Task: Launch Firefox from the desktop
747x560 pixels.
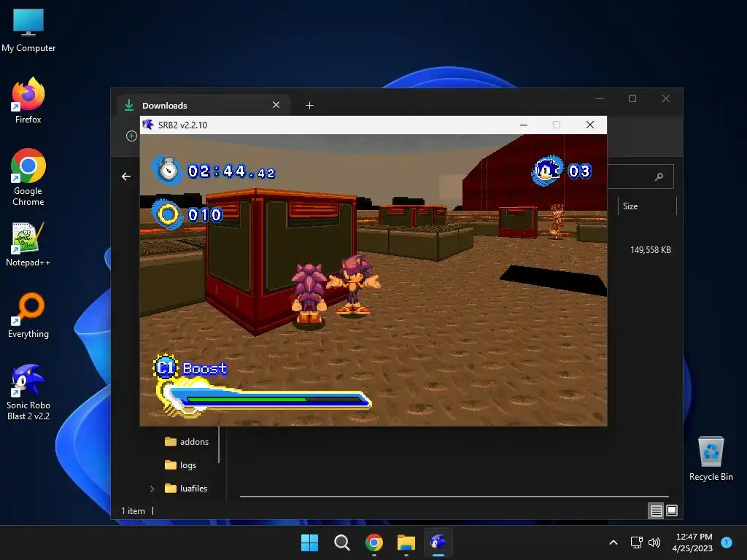Action: pyautogui.click(x=28, y=101)
